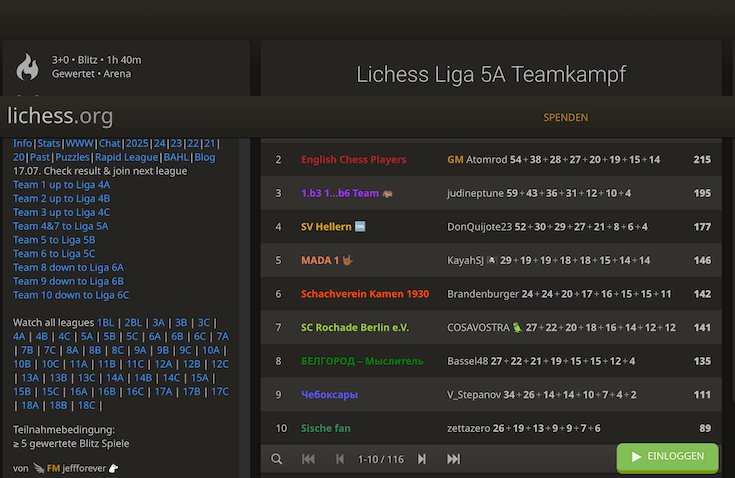
Task: Select player Bassel48
Action: (467, 361)
